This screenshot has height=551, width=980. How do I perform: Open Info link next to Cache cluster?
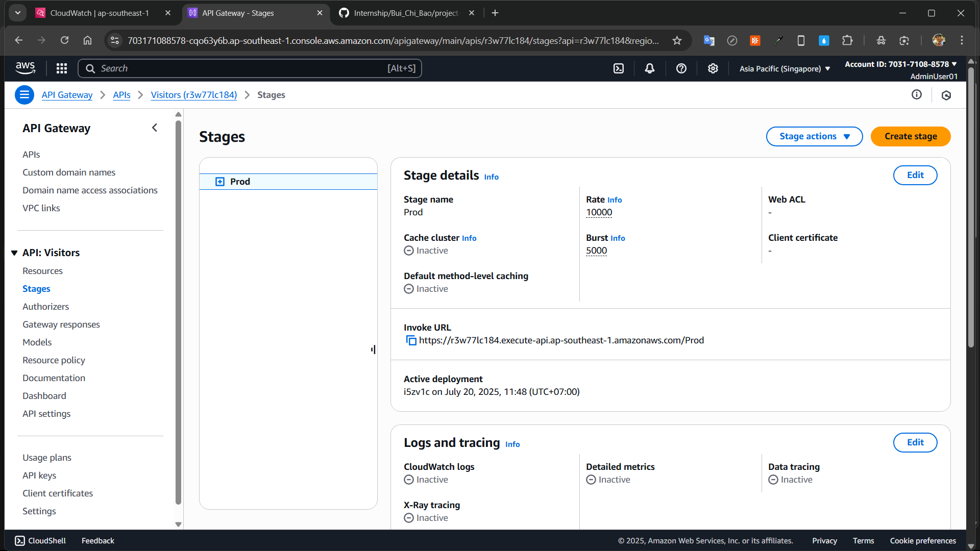click(469, 238)
